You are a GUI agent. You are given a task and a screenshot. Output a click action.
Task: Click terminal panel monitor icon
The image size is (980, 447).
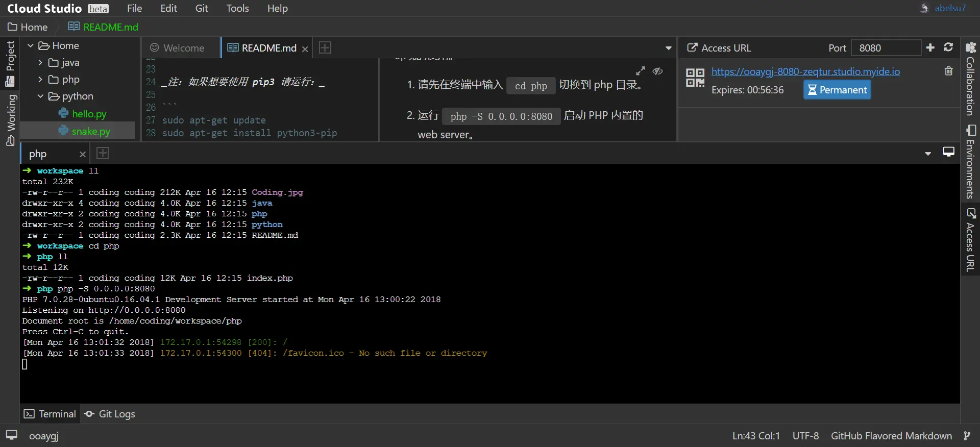948,152
